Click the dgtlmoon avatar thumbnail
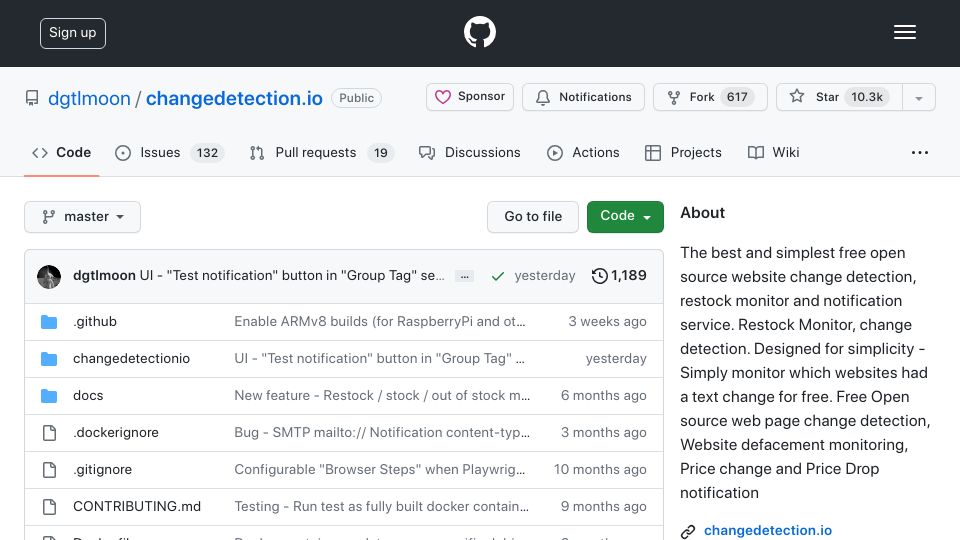 (49, 276)
